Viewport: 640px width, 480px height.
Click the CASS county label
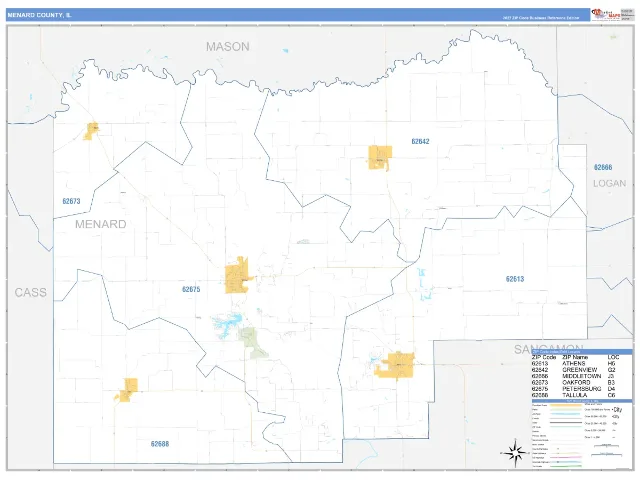click(31, 293)
